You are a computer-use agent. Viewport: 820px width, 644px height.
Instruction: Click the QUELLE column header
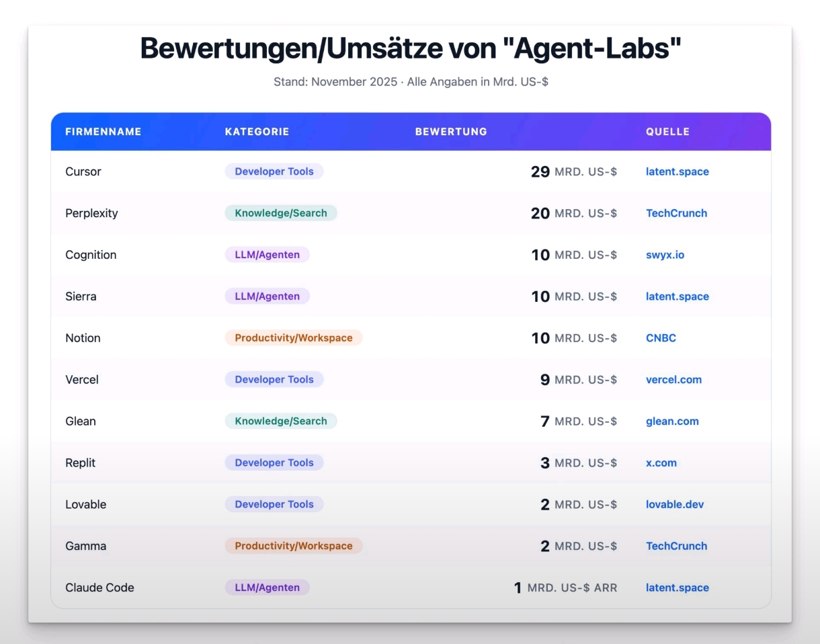tap(667, 132)
